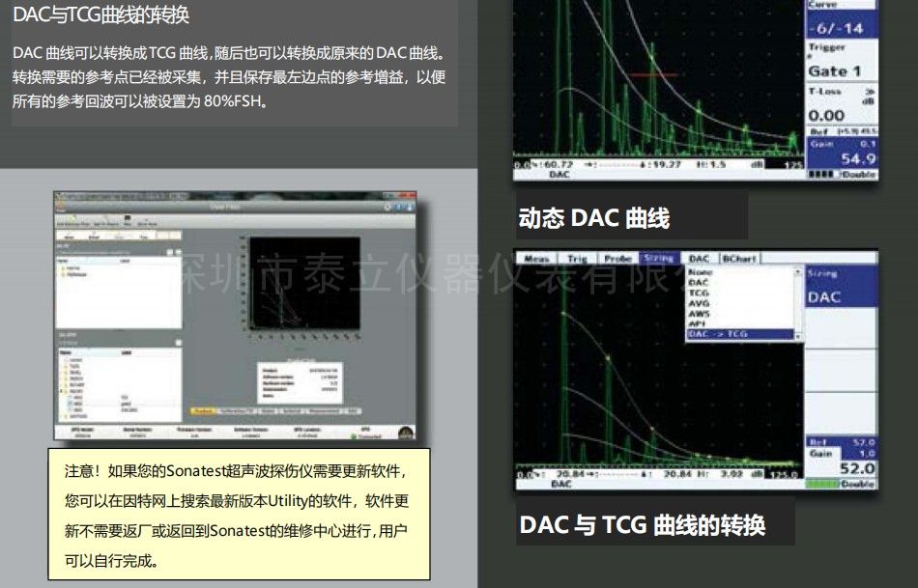The width and height of the screenshot is (918, 588).
Task: Click the Gain 54.9 box
Action: (840, 154)
